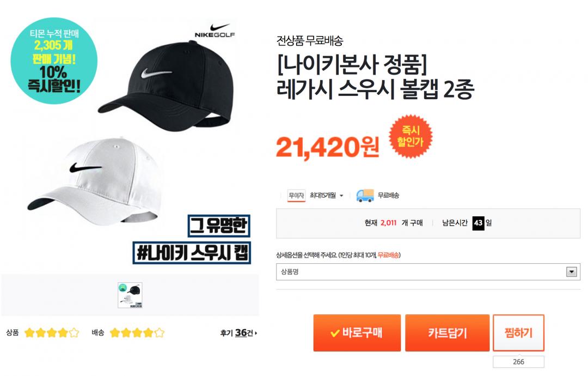Click the 무료배송 link in option notice

[388, 255]
